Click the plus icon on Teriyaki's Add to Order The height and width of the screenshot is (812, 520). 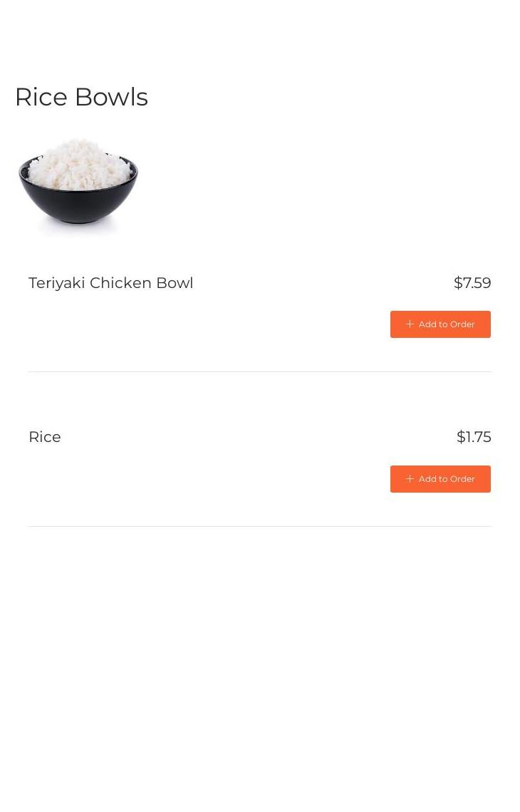(x=410, y=324)
